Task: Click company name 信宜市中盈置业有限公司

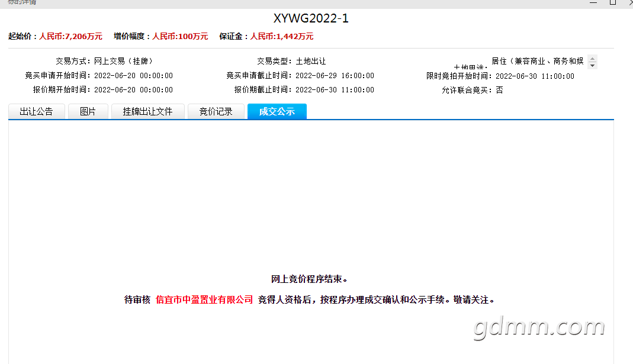Action: 204,300
